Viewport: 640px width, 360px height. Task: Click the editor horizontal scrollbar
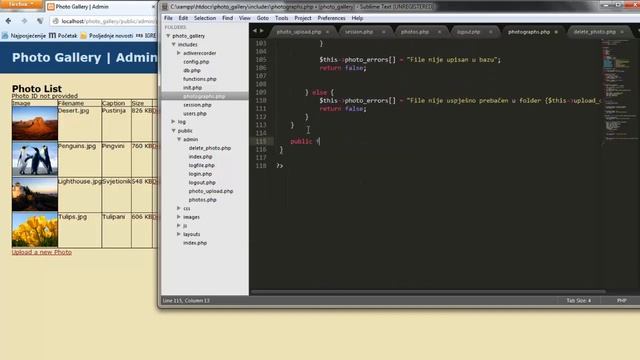click(428, 292)
